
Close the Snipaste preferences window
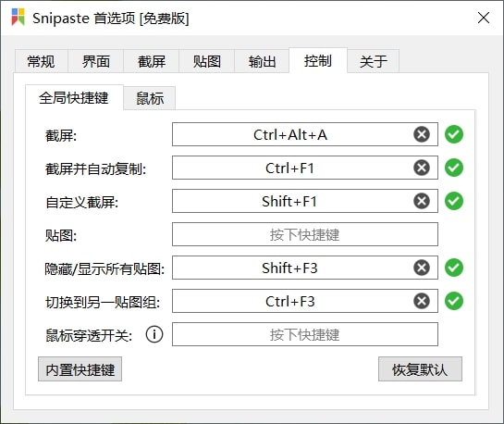click(484, 18)
